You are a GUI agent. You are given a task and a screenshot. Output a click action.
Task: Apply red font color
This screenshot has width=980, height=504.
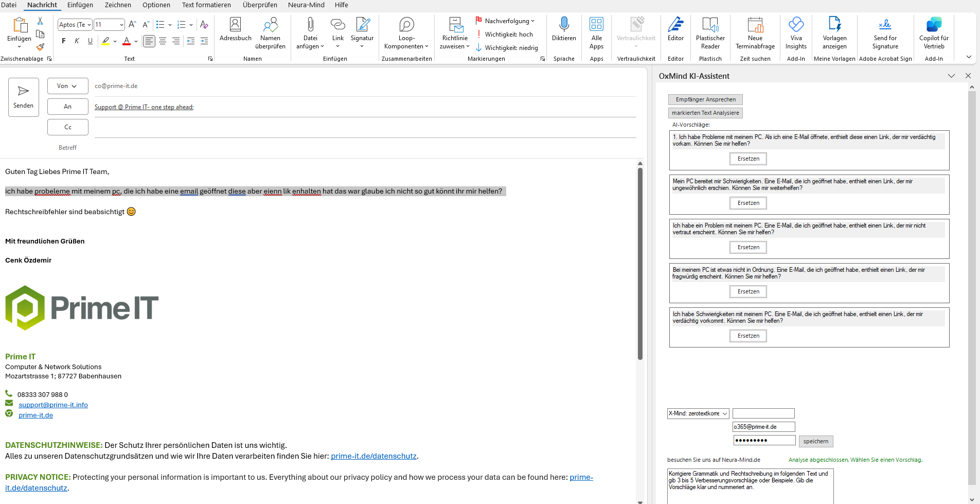tap(127, 41)
